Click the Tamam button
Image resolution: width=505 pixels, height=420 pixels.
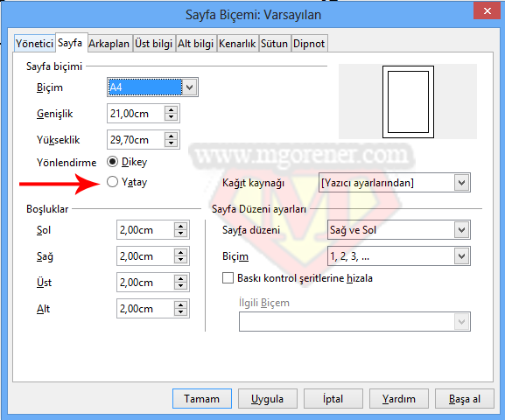pyautogui.click(x=202, y=399)
